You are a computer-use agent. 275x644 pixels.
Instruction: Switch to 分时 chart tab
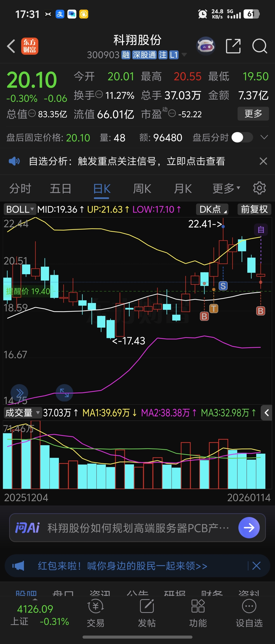coord(20,188)
